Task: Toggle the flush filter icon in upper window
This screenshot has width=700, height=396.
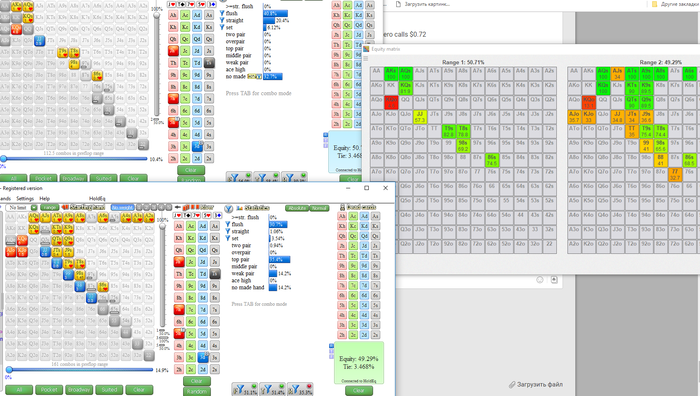Action: coord(222,13)
